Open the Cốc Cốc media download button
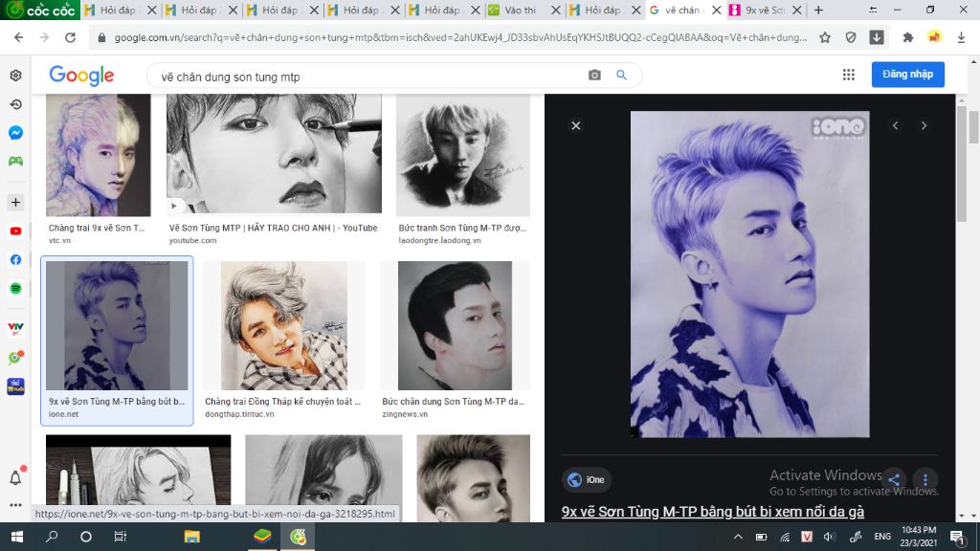Screen dimensions: 980x551 point(877,37)
